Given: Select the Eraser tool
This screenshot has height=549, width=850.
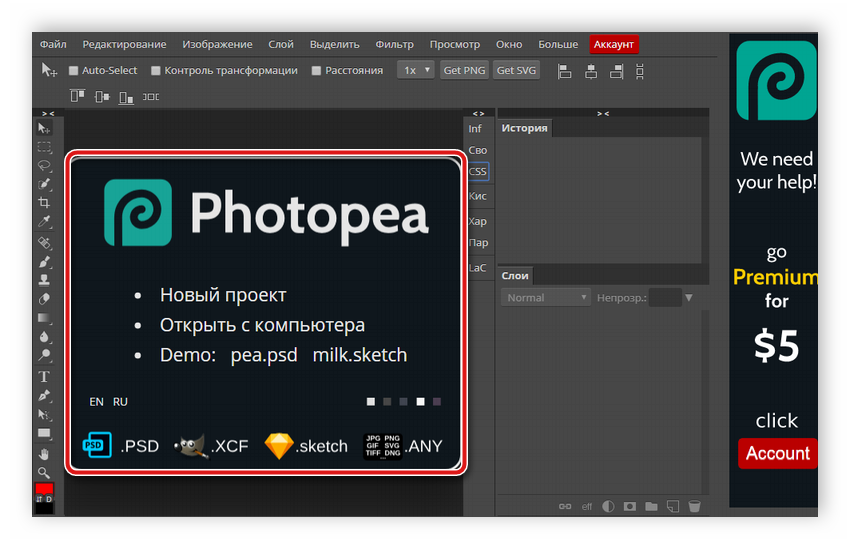Looking at the screenshot, I should [44, 299].
